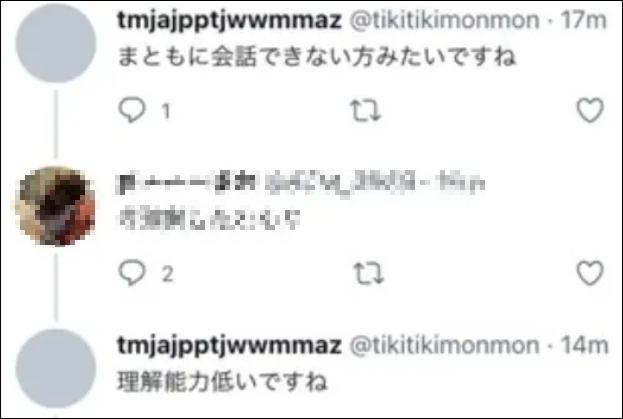Retweet the tweet posted 17m ago
The width and height of the screenshot is (623, 419).
point(366,110)
